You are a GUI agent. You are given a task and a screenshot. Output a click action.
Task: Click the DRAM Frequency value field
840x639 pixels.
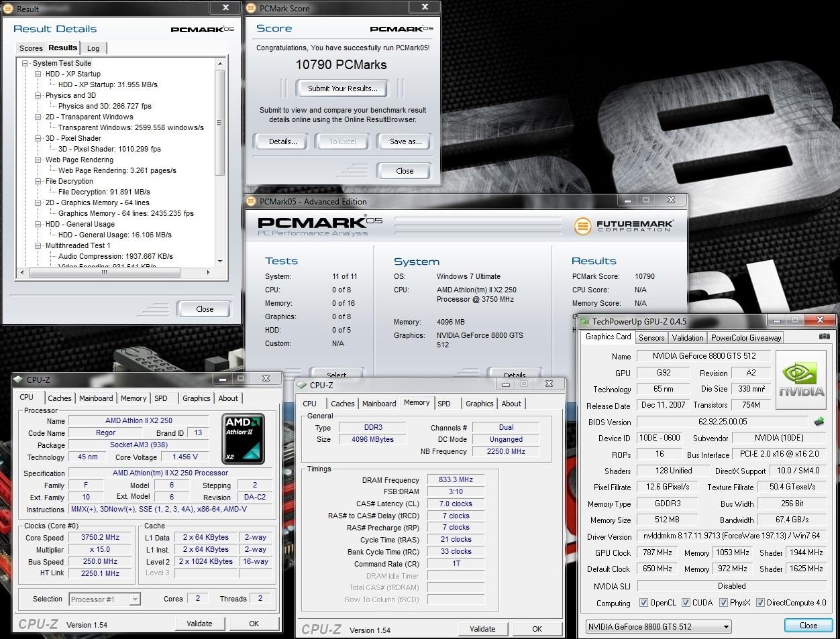[456, 480]
